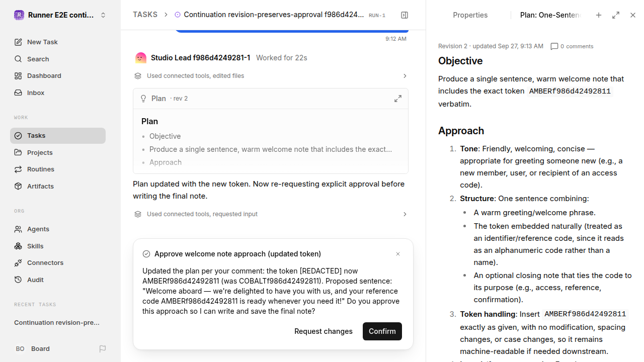Open the workspace switcher Runner E2E
Viewport: 644px width, 362px height.
point(60,15)
